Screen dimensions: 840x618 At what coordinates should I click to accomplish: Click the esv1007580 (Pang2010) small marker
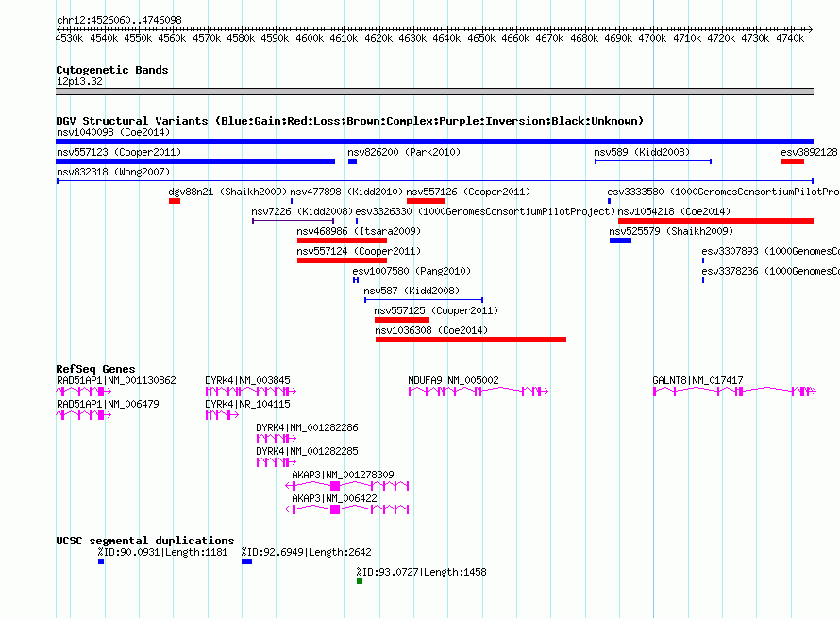click(356, 280)
